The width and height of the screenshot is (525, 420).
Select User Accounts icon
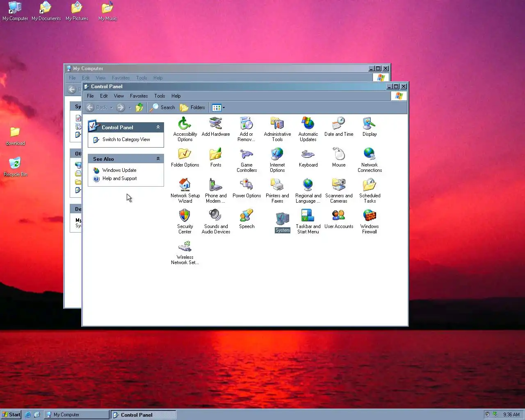[x=339, y=219]
